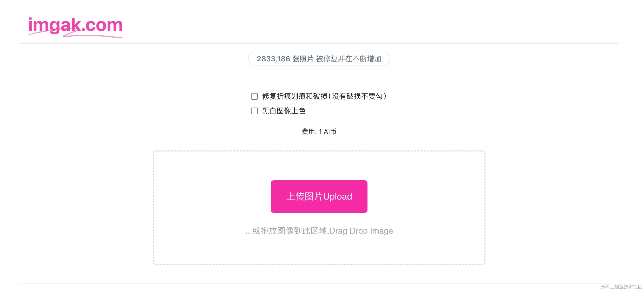Click the bottom divider line of page
The height and width of the screenshot is (291, 644).
319,283
